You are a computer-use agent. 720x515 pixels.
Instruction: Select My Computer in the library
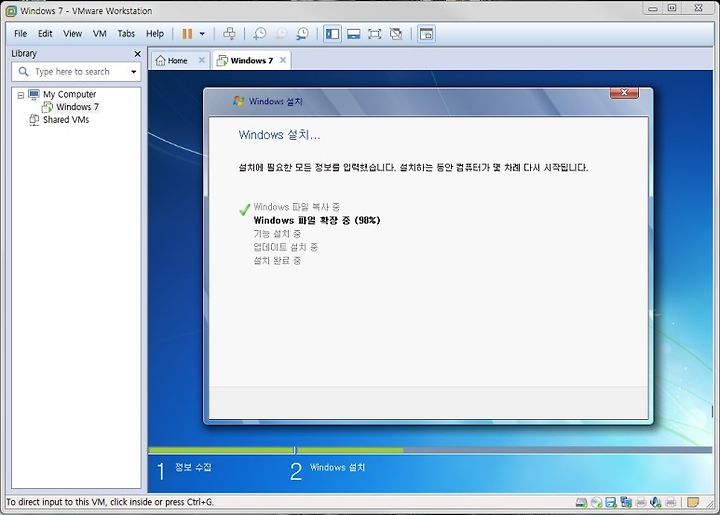click(69, 94)
